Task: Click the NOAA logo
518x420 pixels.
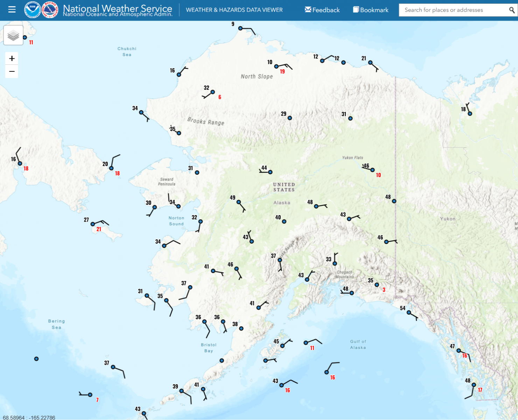Action: [x=32, y=10]
